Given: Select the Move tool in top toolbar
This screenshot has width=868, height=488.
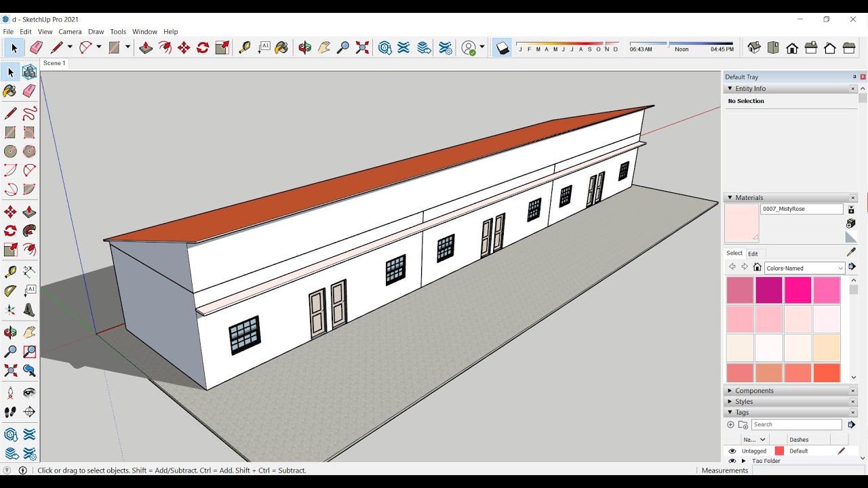Looking at the screenshot, I should [184, 47].
